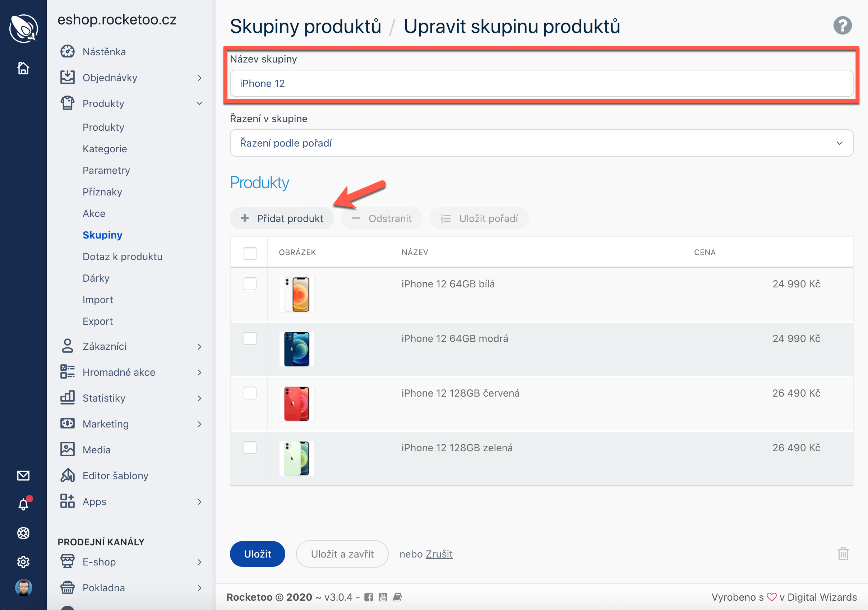
Task: Click the trash delete group icon
Action: (x=843, y=554)
